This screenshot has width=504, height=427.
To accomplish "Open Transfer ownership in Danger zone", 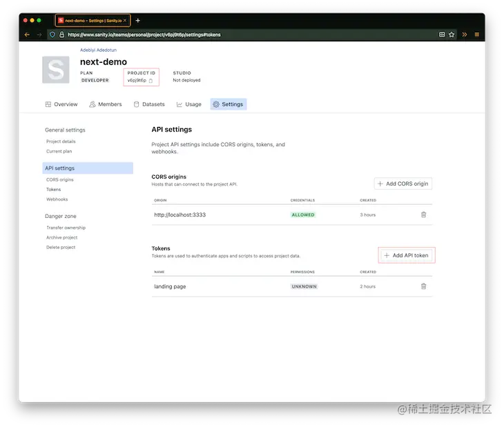I will point(66,228).
